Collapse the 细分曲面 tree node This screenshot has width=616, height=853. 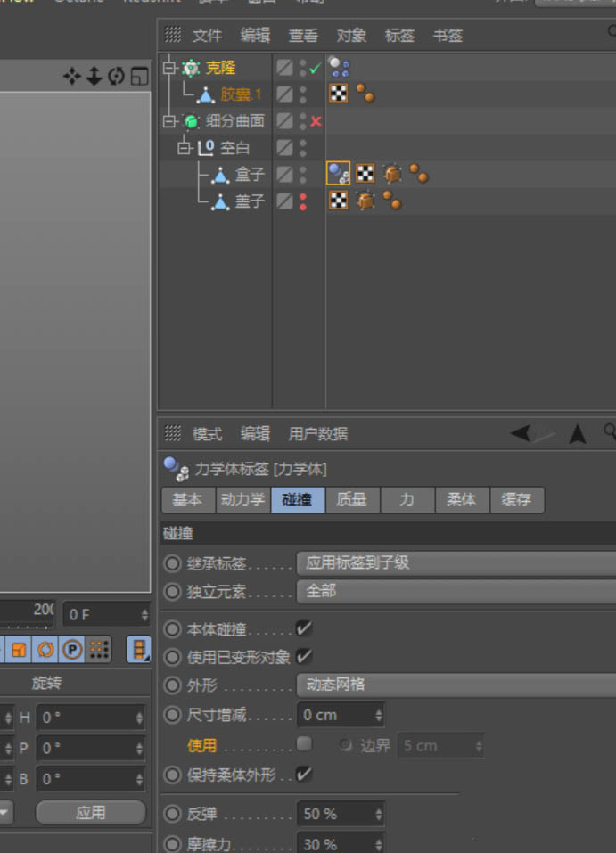pyautogui.click(x=169, y=121)
